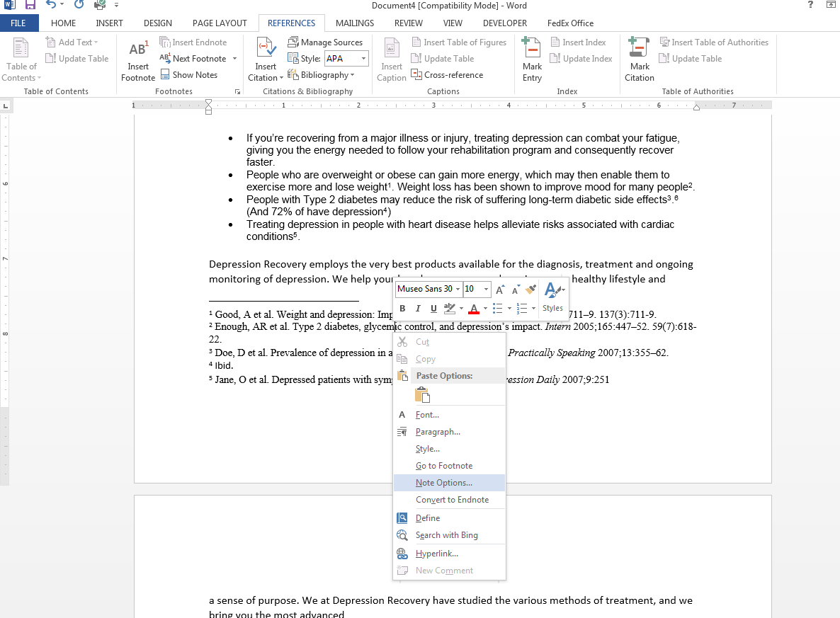This screenshot has width=840, height=618.
Task: Toggle Bold in the mini toolbar
Action: click(402, 308)
